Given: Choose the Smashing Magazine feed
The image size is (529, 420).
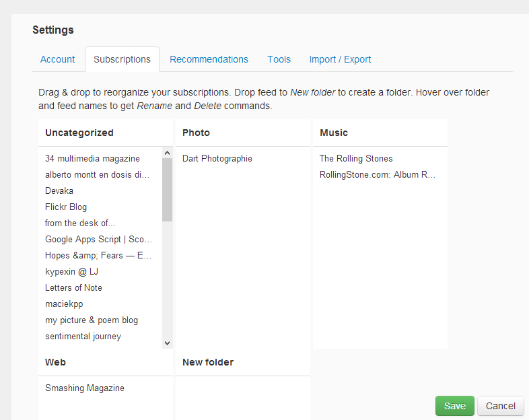Looking at the screenshot, I should (85, 388).
